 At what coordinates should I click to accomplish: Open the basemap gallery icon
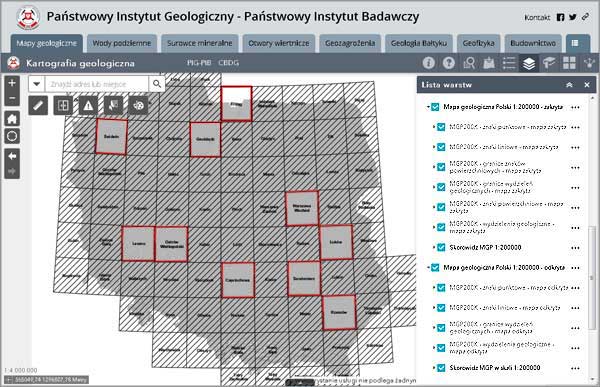[489, 63]
